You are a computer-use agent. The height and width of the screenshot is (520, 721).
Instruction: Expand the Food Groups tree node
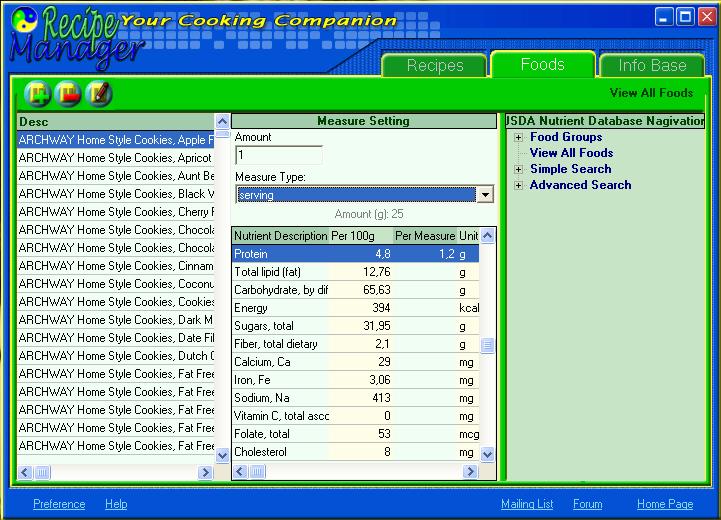point(518,137)
